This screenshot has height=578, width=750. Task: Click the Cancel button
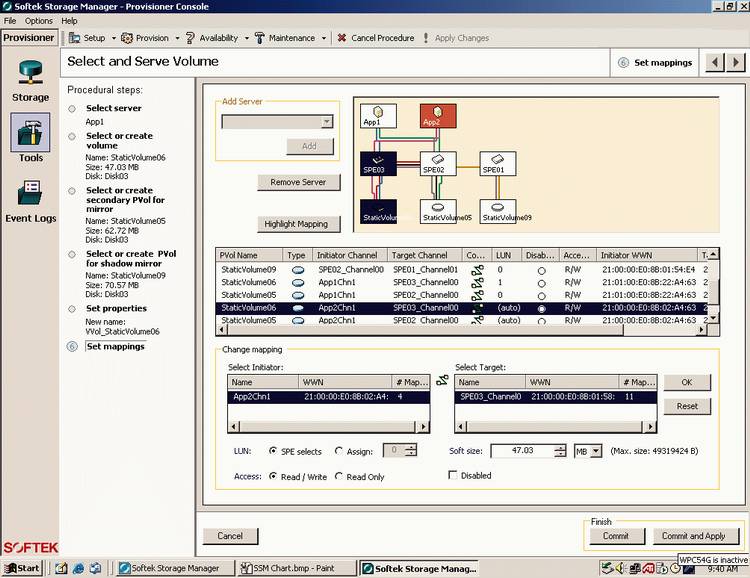click(230, 536)
